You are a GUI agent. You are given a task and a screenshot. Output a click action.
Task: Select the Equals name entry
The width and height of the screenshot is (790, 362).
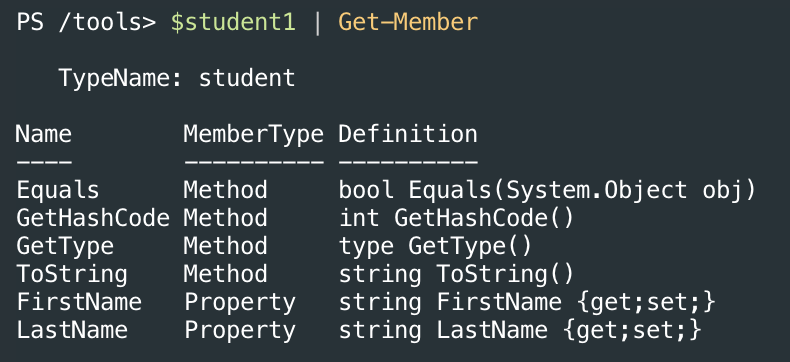(58, 190)
